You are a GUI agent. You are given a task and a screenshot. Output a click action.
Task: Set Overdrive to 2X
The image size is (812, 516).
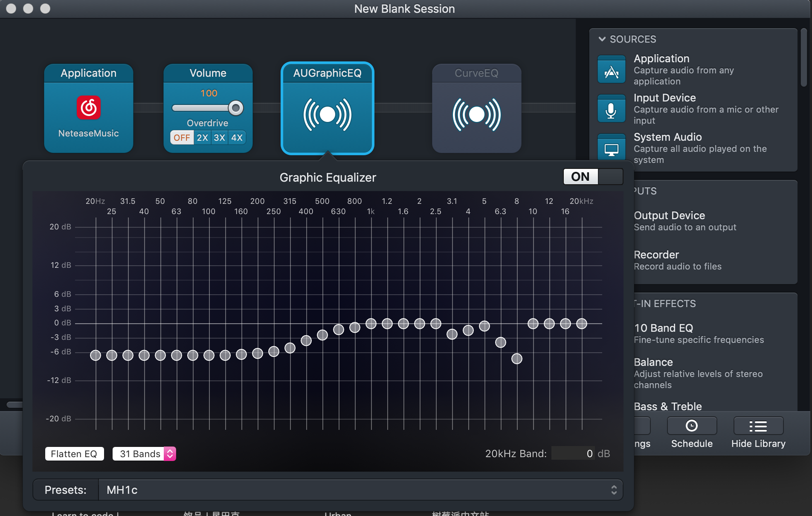203,138
